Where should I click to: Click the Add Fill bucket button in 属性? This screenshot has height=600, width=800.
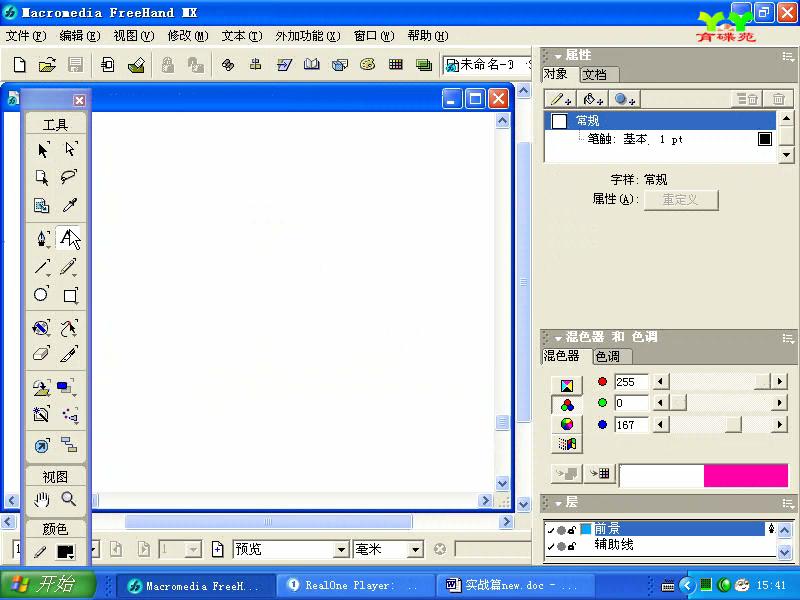(592, 99)
